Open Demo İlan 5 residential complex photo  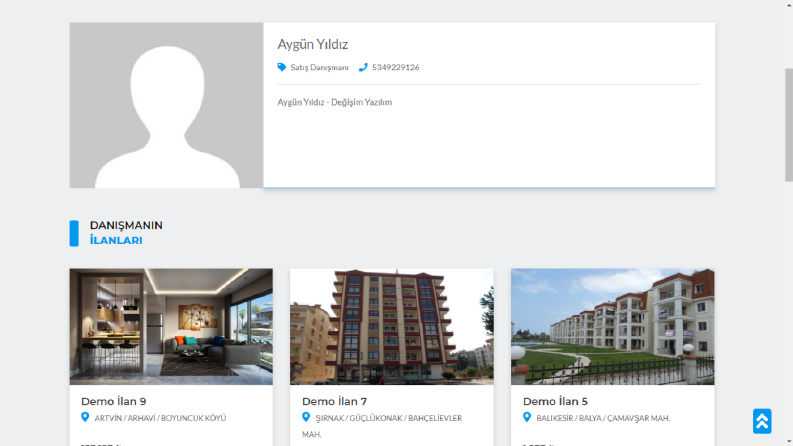click(612, 327)
